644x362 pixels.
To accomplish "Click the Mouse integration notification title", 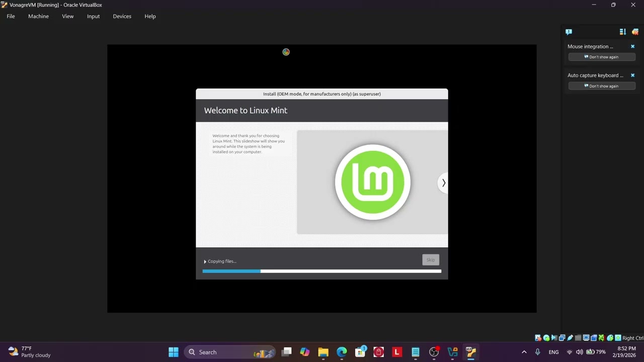I will pyautogui.click(x=590, y=46).
